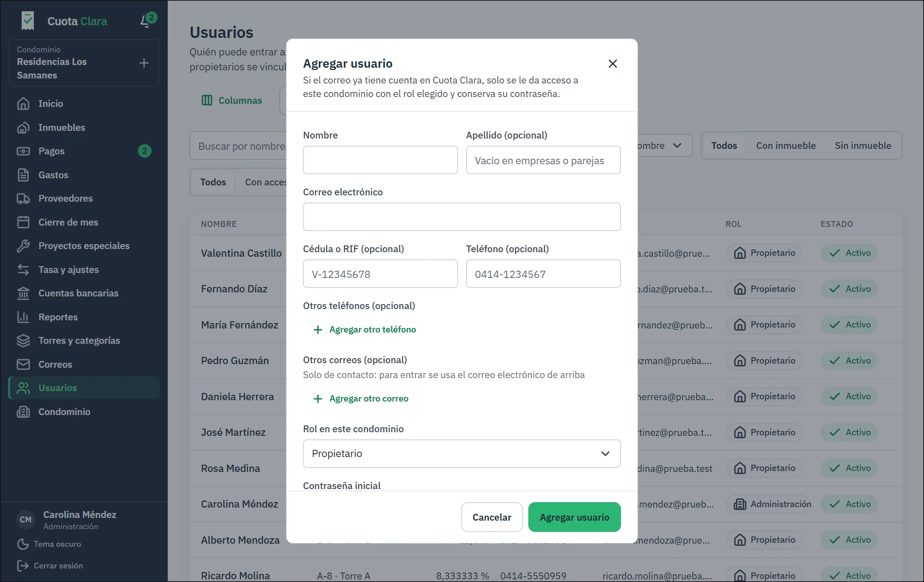Click the plus icon beside Residencias Los Samanes

[144, 63]
